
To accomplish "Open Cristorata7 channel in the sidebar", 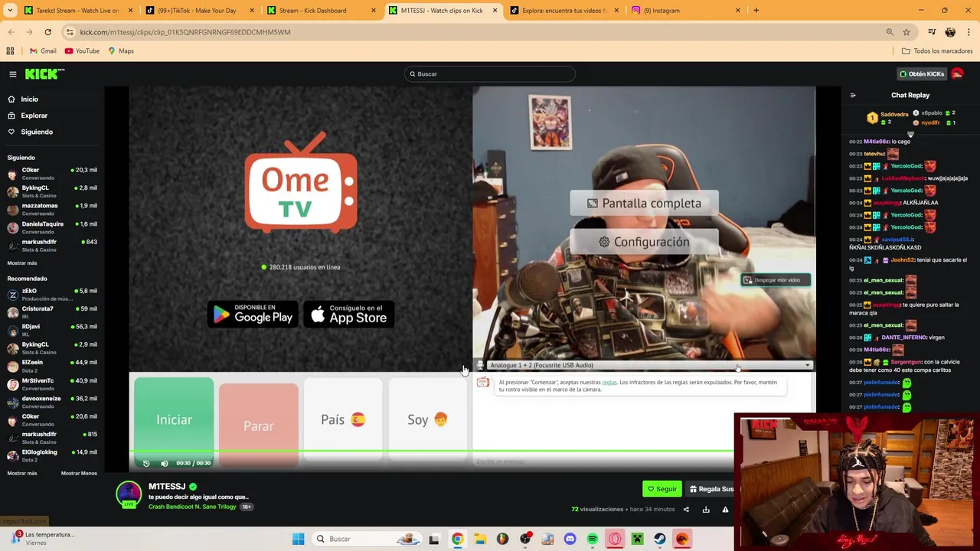I will click(52, 312).
